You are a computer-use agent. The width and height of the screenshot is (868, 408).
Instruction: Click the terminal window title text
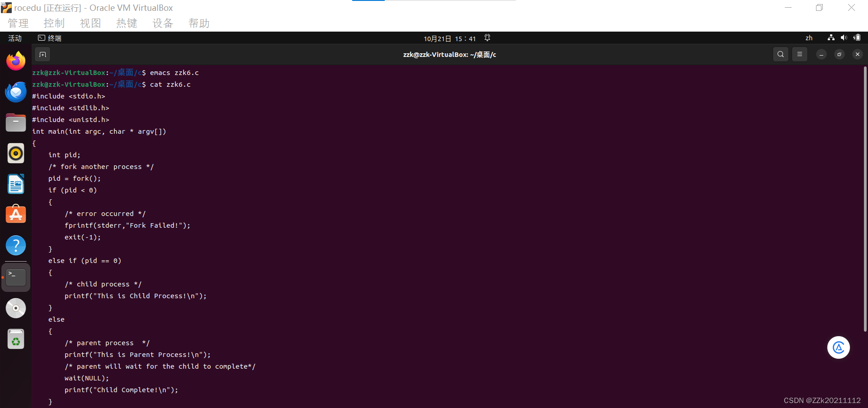tap(449, 55)
